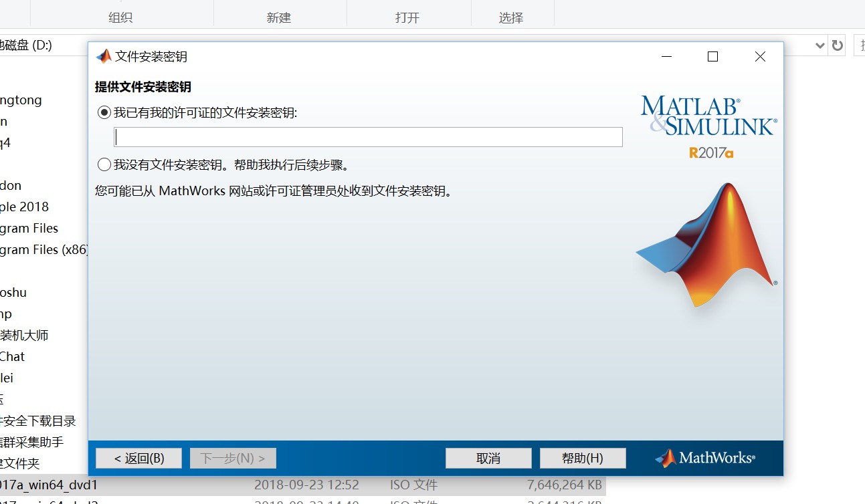Expand the address bar dropdown arrow
The height and width of the screenshot is (504, 865).
click(820, 45)
